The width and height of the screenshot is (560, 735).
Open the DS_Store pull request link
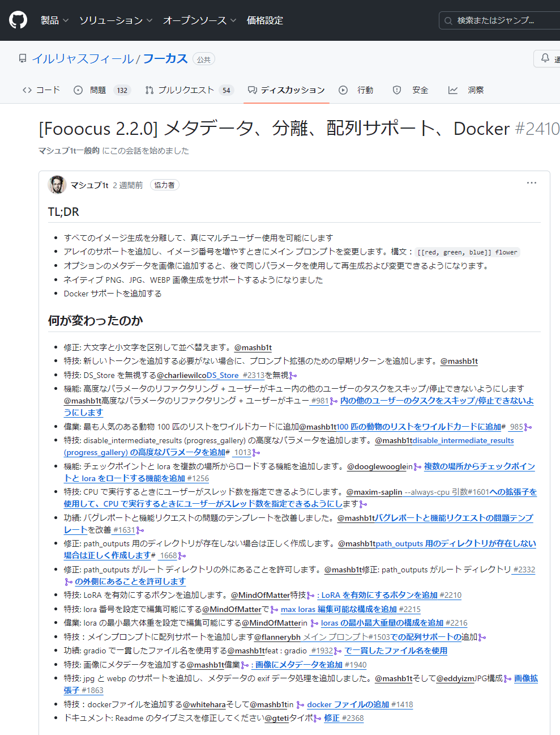223,375
